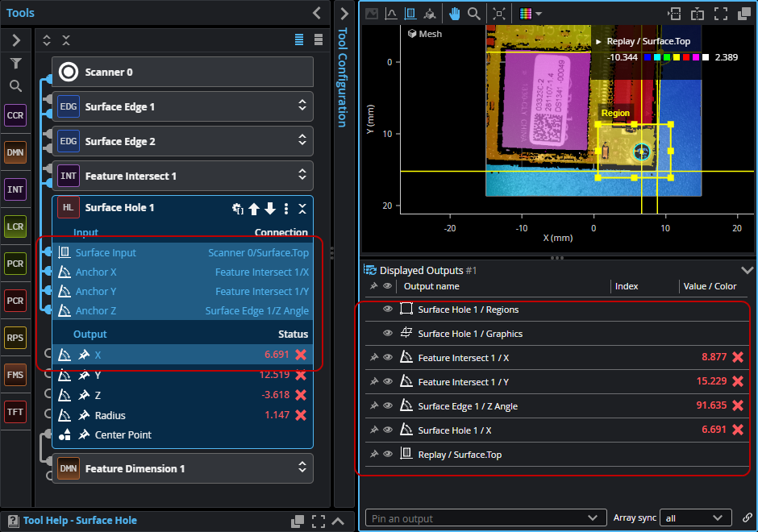This screenshot has width=758, height=532.
Task: Expand the Surface Edge 1 tool
Action: click(x=302, y=106)
